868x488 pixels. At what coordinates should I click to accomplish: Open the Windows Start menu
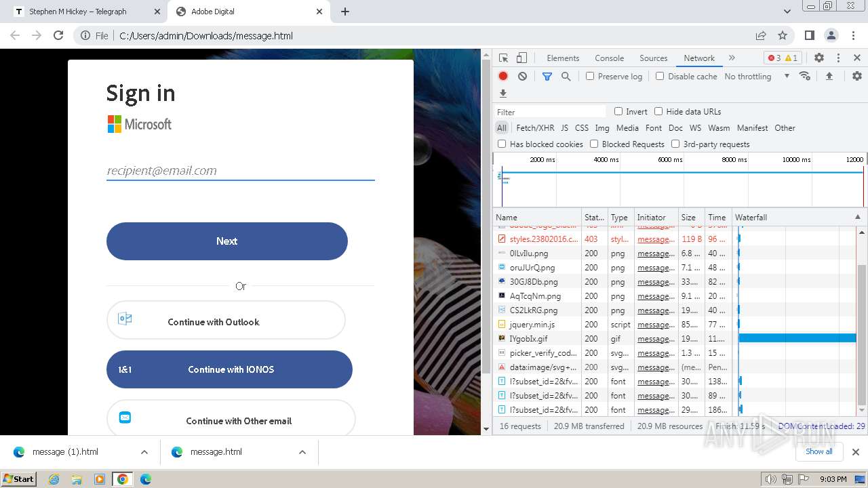(18, 479)
